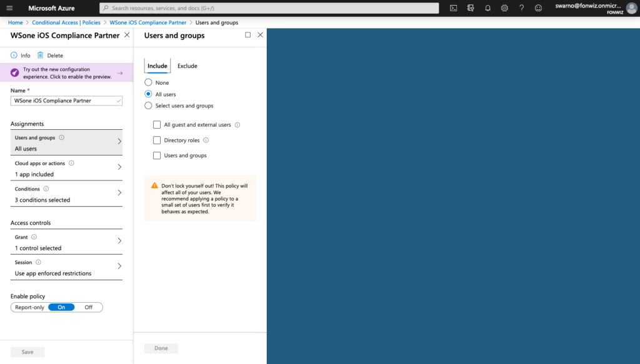Click the Delete trash can icon
Viewport: 640px width, 364px height.
[41, 55]
